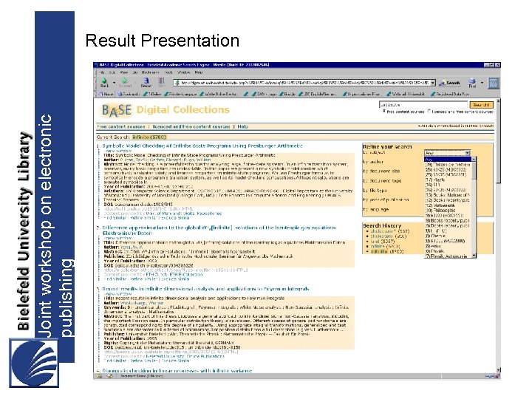The height and width of the screenshot is (399, 532).
Task: Click the Reload page icon
Action: point(146,83)
